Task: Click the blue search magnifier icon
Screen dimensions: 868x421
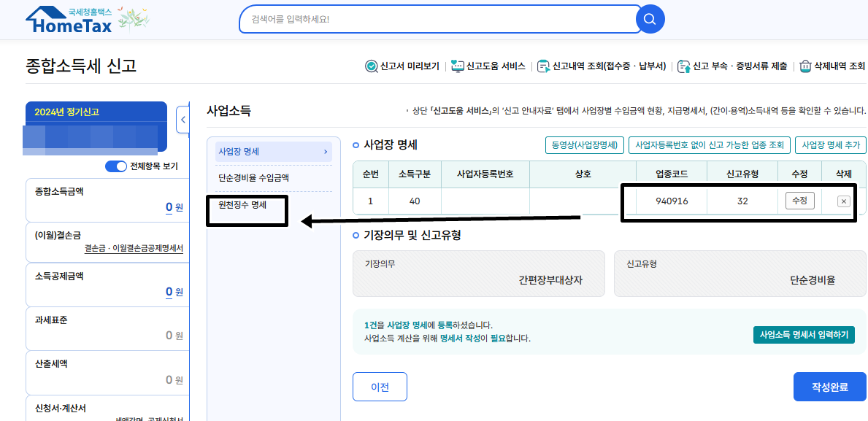Action: click(x=650, y=20)
